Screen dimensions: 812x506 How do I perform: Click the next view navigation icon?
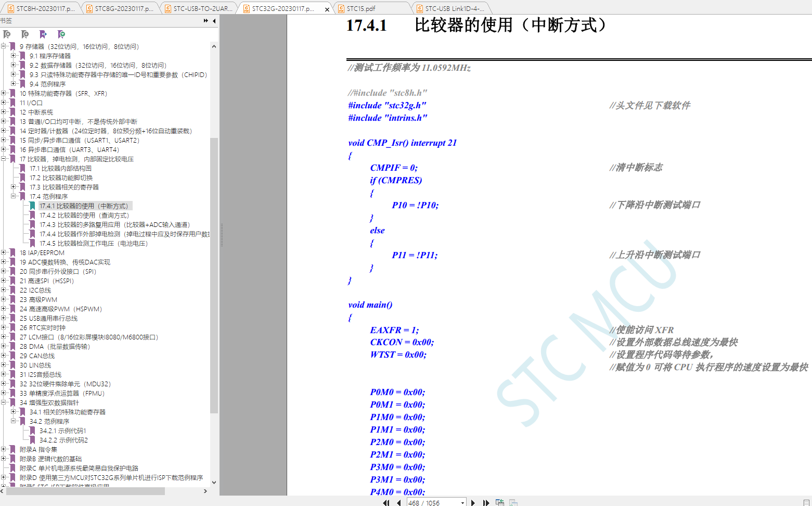coord(513,502)
